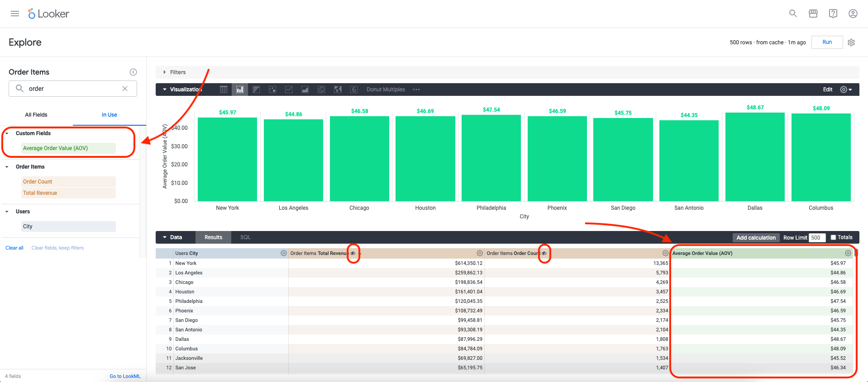
Task: Switch to the All Fields tab
Action: point(36,115)
